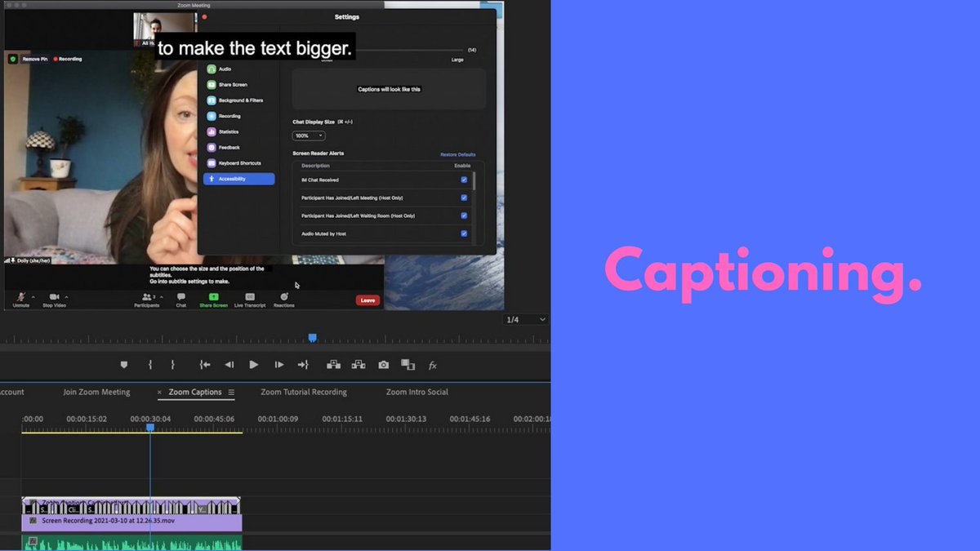Step forward one frame
Image resolution: width=980 pixels, height=551 pixels.
point(279,365)
